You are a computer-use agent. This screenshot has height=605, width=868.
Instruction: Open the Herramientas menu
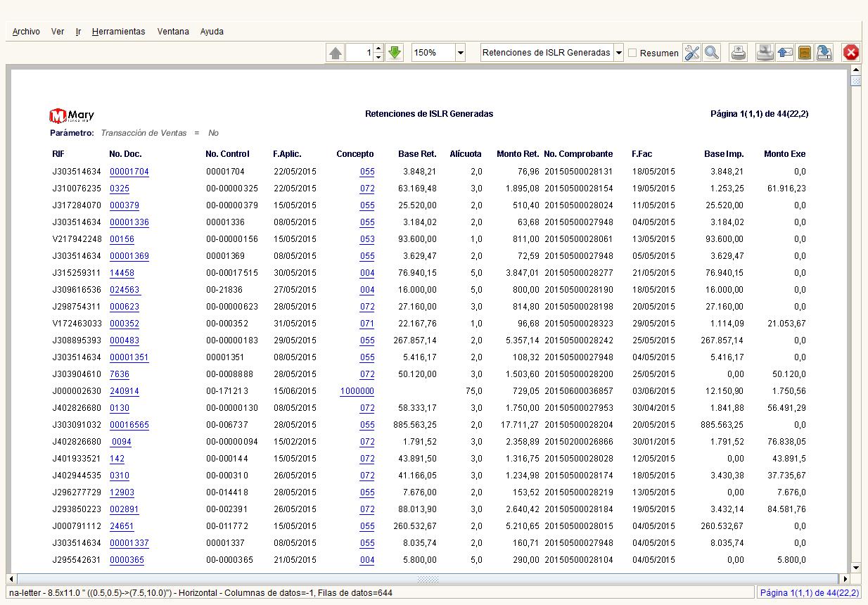click(118, 32)
